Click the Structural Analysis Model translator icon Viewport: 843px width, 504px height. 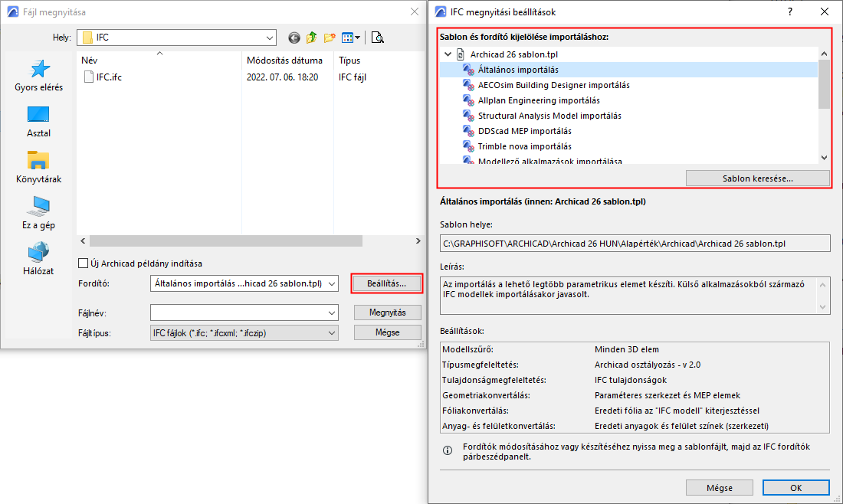468,116
